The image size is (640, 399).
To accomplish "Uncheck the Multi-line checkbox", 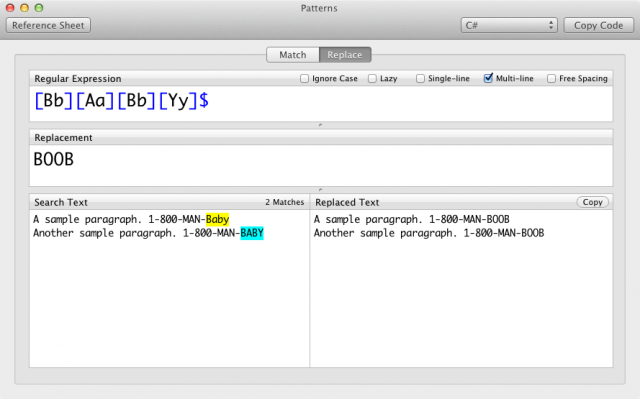I will (488, 78).
